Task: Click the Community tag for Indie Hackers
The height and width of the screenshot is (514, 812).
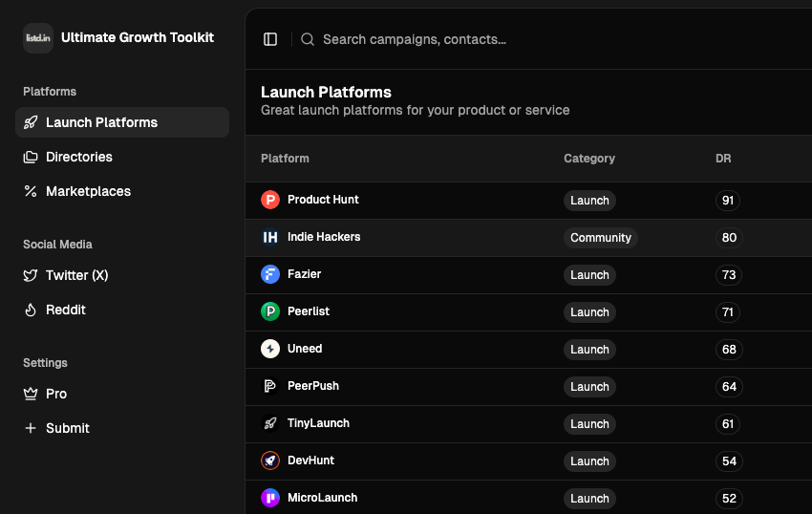Action: click(600, 238)
